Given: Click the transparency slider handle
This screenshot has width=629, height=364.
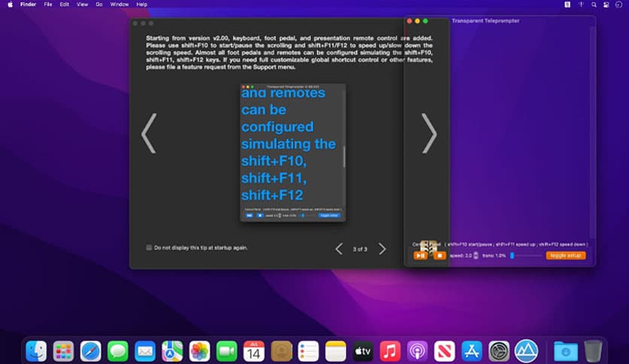Looking at the screenshot, I should (512, 256).
